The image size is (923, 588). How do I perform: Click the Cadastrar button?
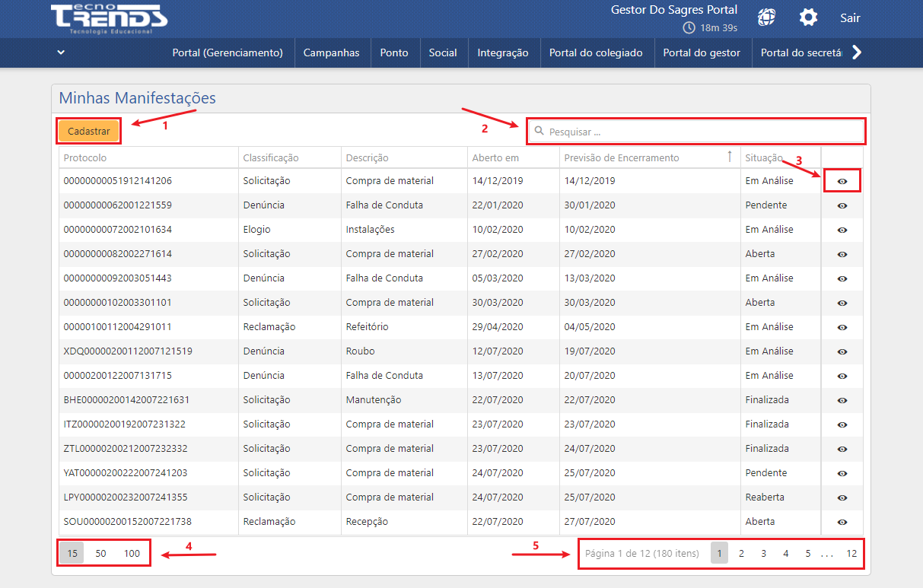(88, 131)
